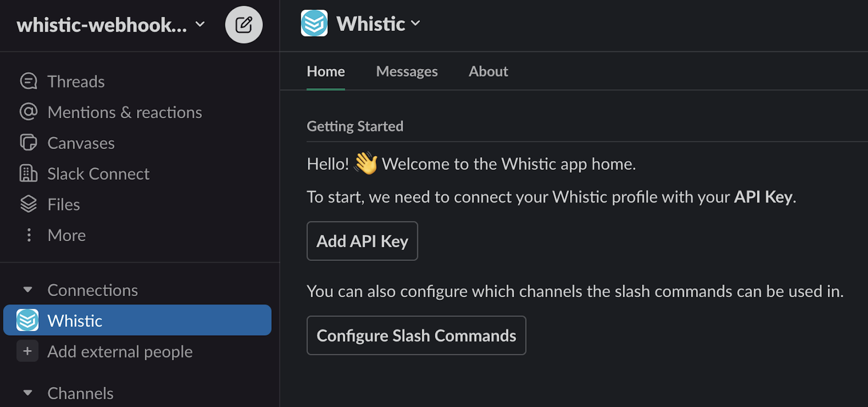Select the Canvases icon in sidebar

click(28, 143)
